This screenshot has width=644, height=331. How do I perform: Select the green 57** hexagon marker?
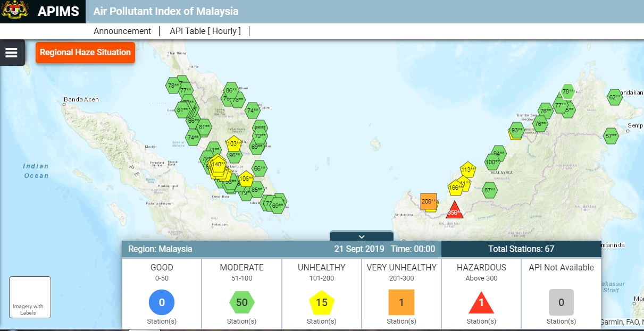coord(611,135)
